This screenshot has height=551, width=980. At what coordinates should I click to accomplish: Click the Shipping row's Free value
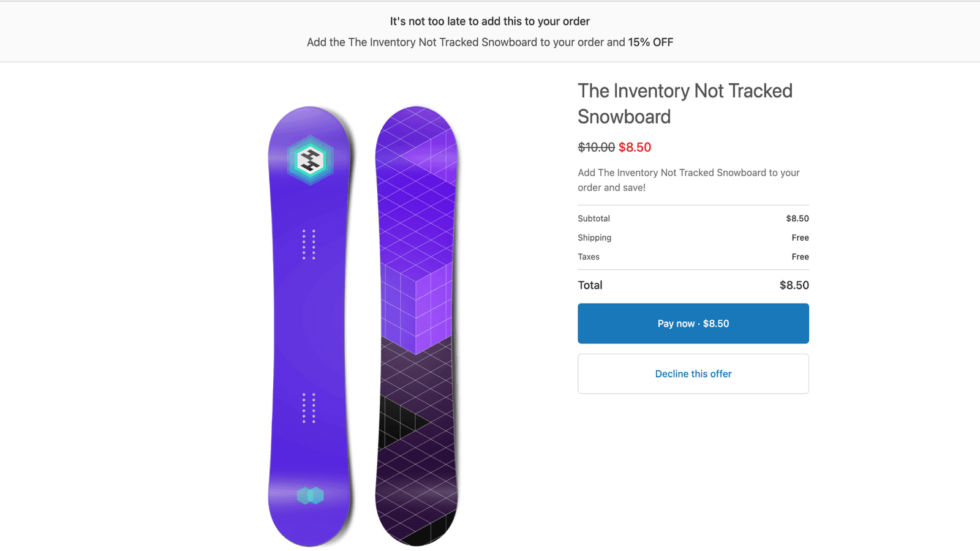[800, 238]
